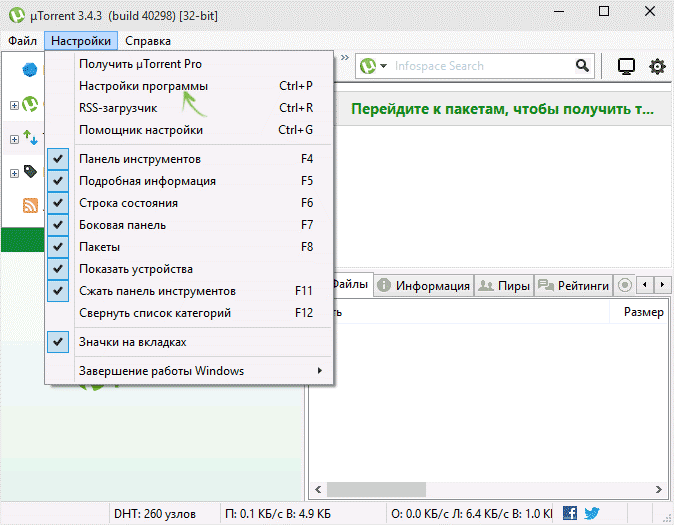
Task: Click the green µTorrent sidebar icon
Action: (30, 104)
